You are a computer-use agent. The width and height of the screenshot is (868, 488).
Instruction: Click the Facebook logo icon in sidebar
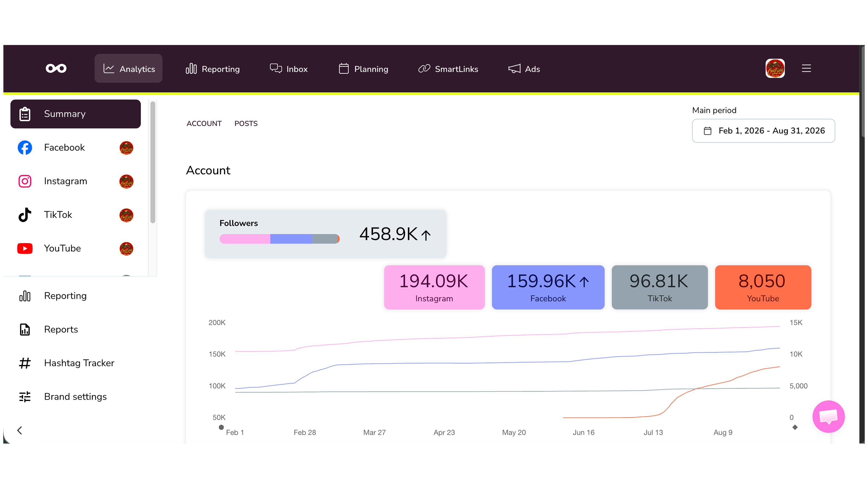(25, 147)
